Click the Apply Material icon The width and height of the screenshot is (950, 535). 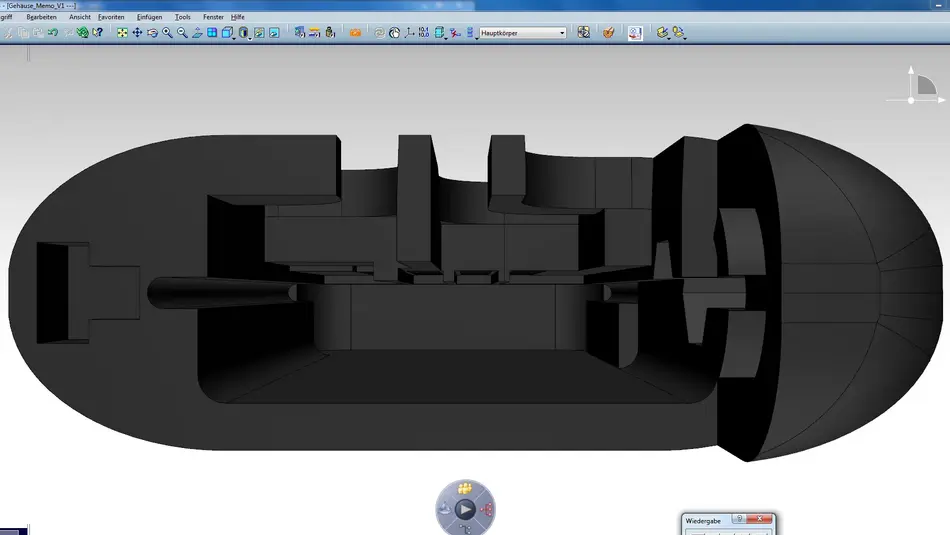(608, 33)
